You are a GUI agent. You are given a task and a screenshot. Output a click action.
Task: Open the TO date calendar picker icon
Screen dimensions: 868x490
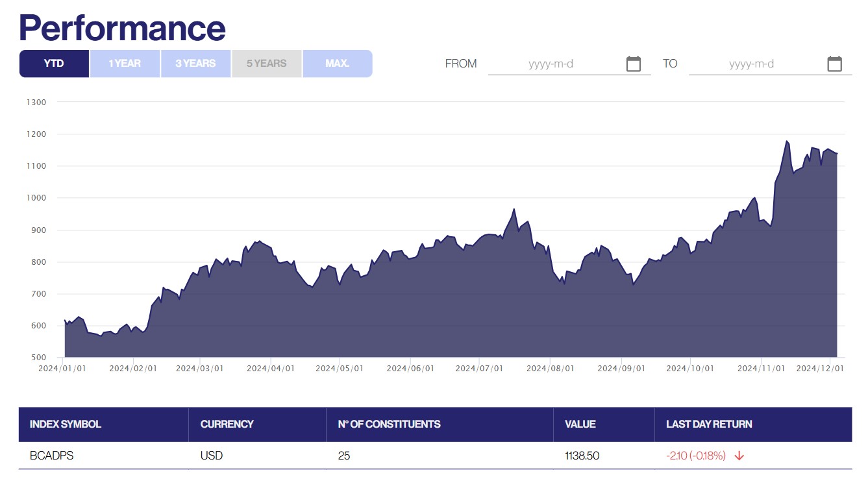pyautogui.click(x=834, y=64)
